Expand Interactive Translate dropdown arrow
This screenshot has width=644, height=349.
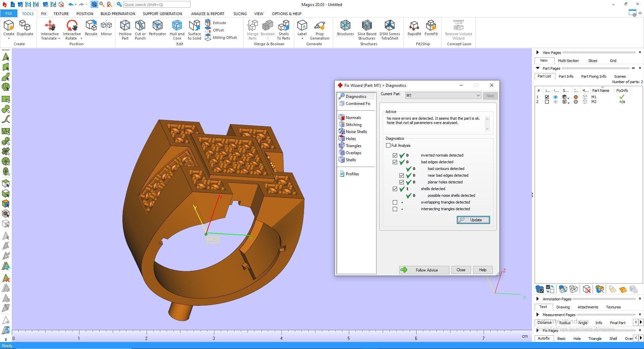59,39
